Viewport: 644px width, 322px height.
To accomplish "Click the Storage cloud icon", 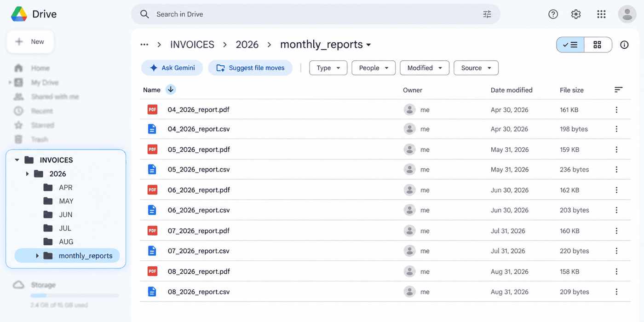I will tap(18, 285).
